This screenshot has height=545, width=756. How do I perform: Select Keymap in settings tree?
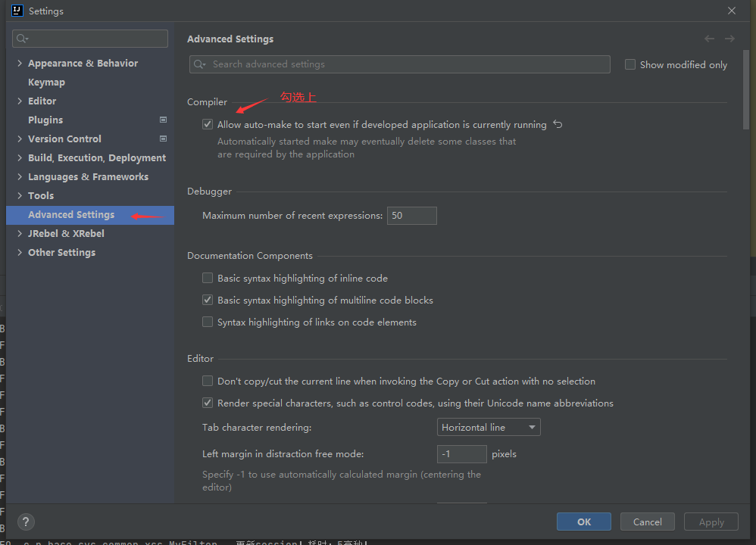[46, 83]
